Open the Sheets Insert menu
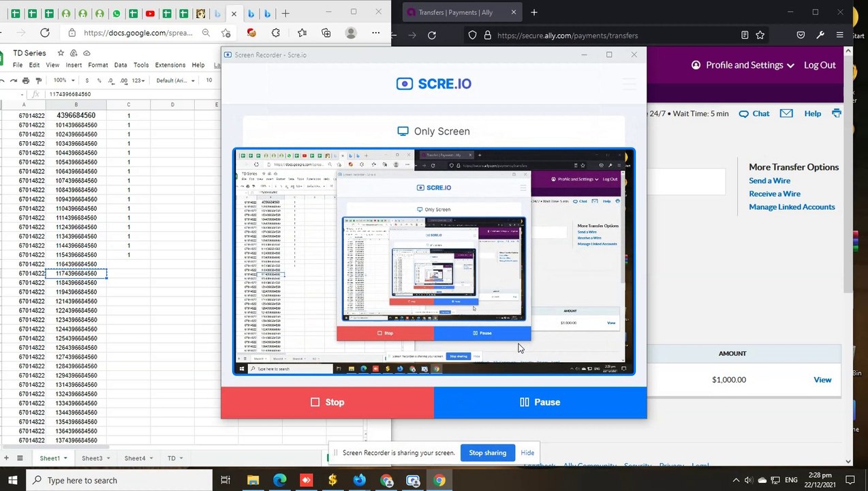This screenshot has height=491, width=868. point(74,65)
